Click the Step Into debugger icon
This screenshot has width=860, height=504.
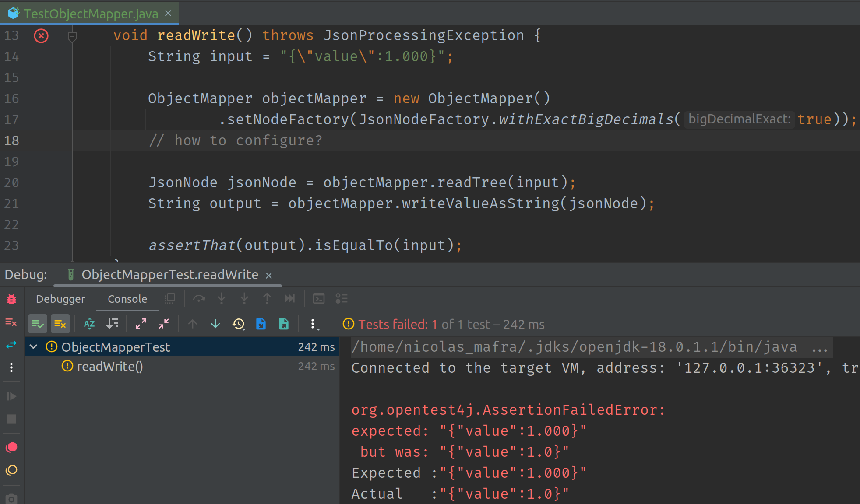(x=222, y=298)
